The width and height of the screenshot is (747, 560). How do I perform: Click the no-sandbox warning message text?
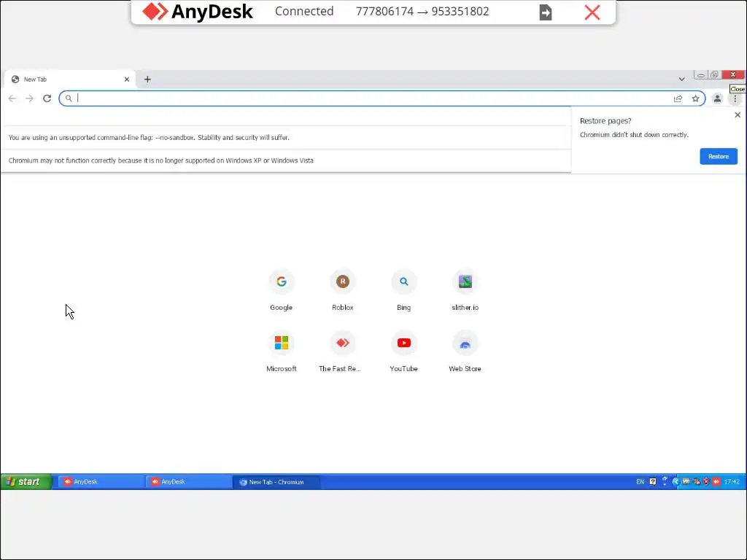click(x=149, y=138)
